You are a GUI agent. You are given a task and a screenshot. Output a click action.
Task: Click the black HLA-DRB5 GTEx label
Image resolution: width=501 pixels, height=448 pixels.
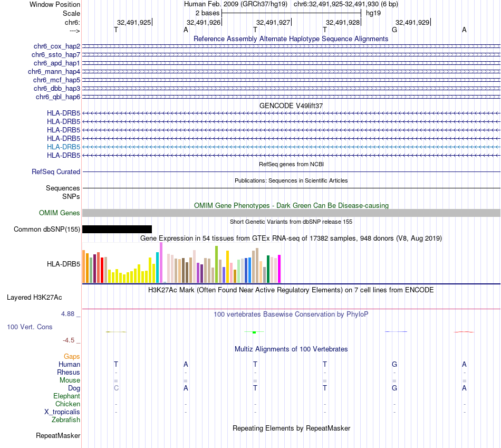pos(64,264)
